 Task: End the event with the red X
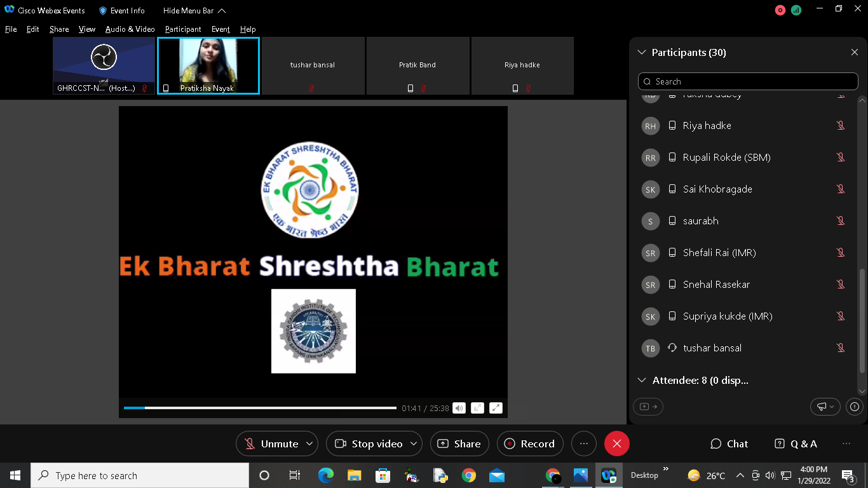[x=616, y=444]
